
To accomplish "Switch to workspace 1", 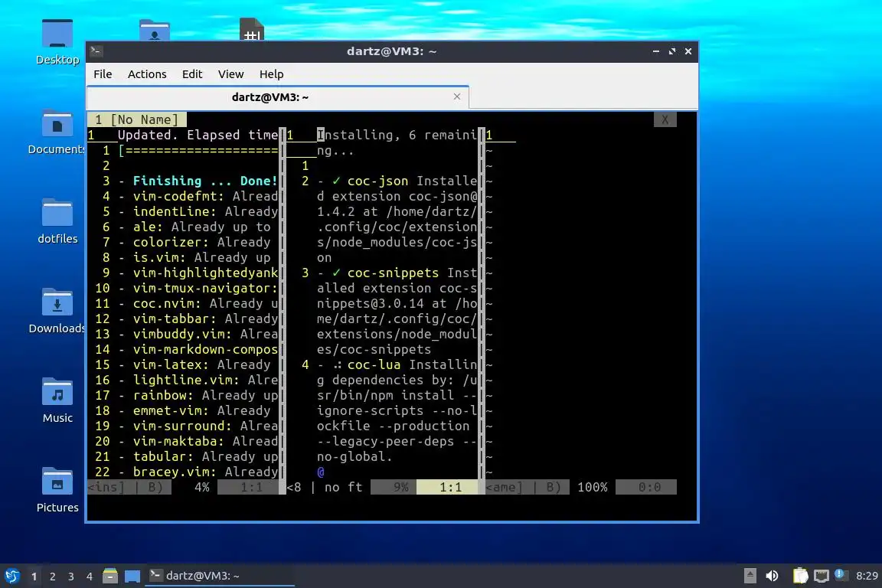I will coord(34,577).
